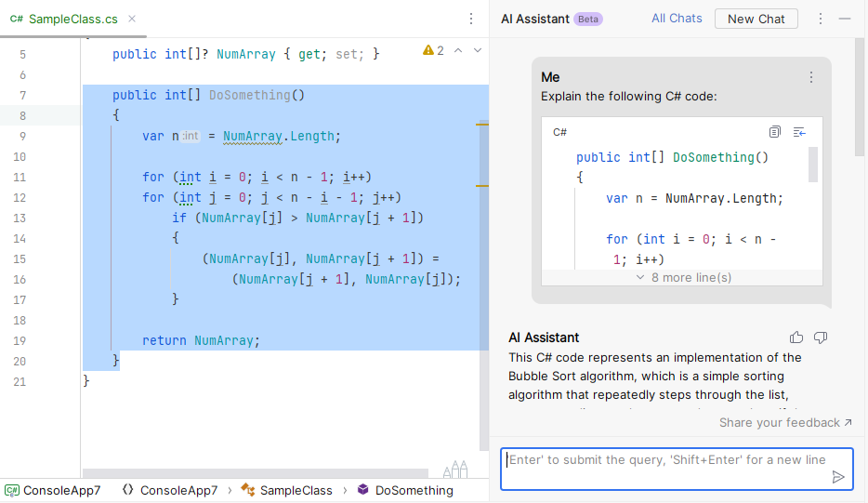Toggle soft wrap in code snippet
Screen dimensions: 868x503
799,132
